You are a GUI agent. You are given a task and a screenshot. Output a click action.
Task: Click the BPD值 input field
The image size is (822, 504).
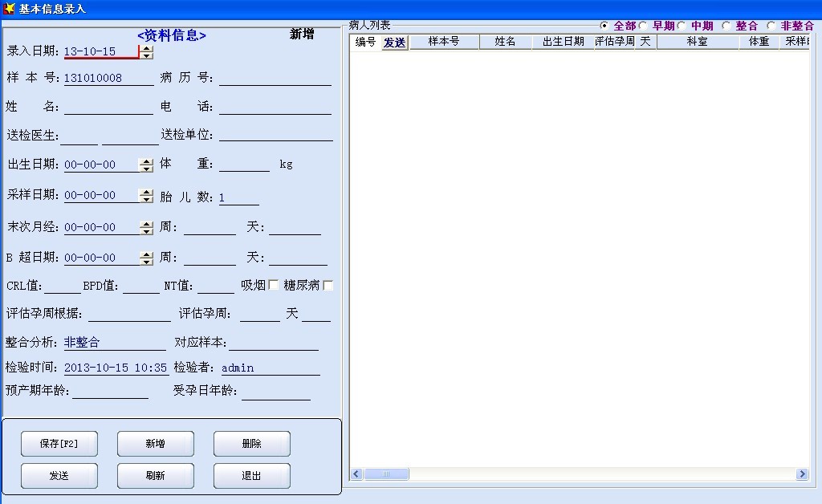coord(141,286)
